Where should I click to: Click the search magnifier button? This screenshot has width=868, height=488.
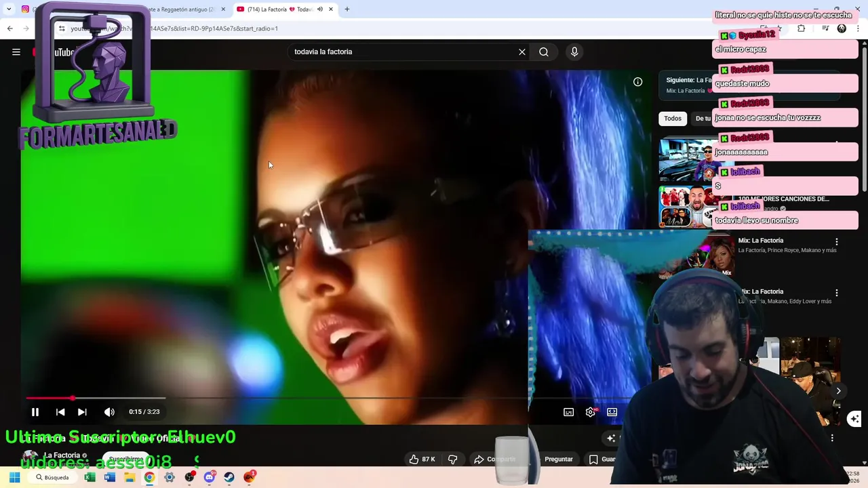click(544, 52)
